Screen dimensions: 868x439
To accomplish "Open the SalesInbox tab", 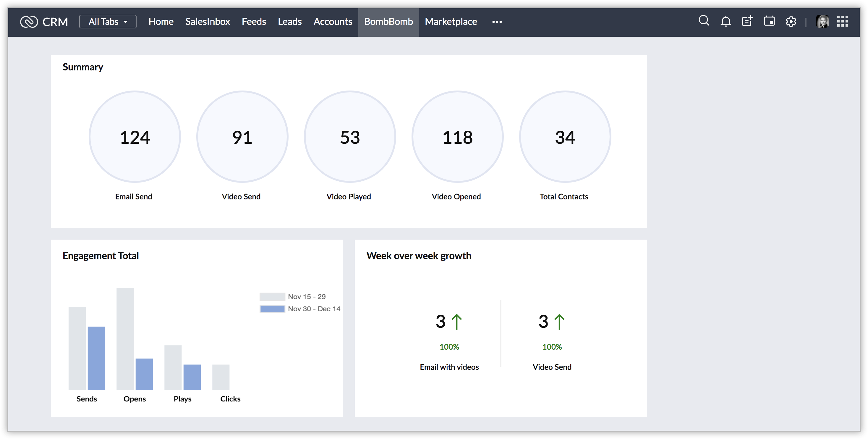I will tap(207, 22).
